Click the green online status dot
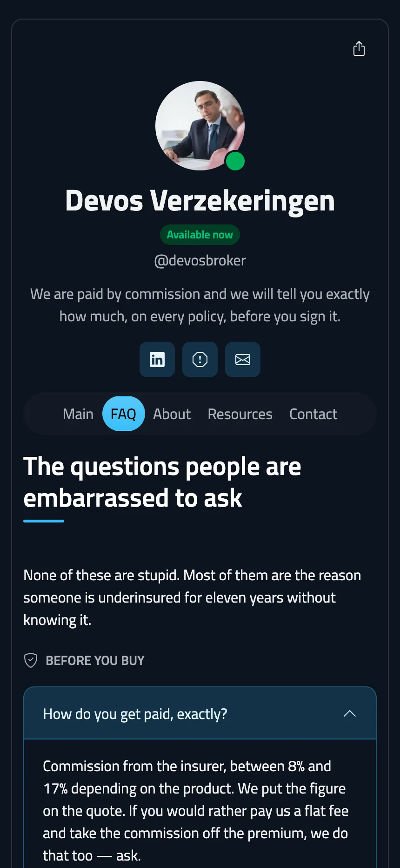The width and height of the screenshot is (400, 868). (x=235, y=161)
